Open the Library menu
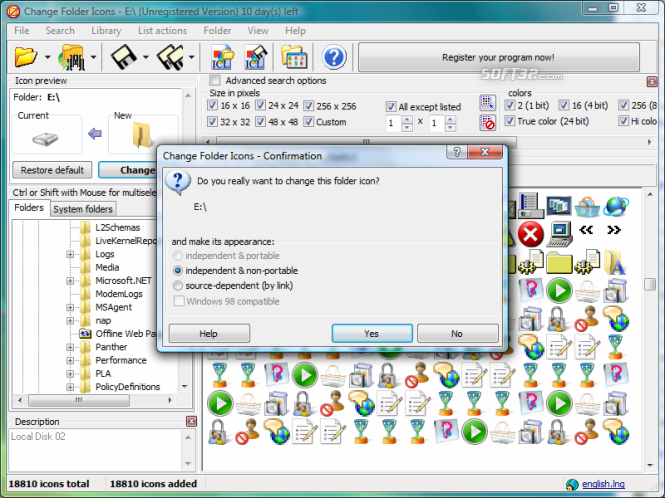The height and width of the screenshot is (498, 665). 106,31
